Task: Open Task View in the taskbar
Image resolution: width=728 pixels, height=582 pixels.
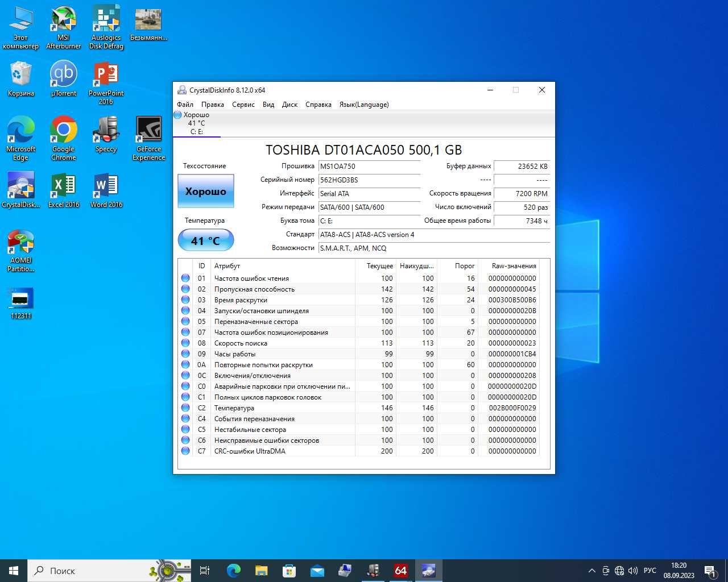Action: tap(205, 571)
